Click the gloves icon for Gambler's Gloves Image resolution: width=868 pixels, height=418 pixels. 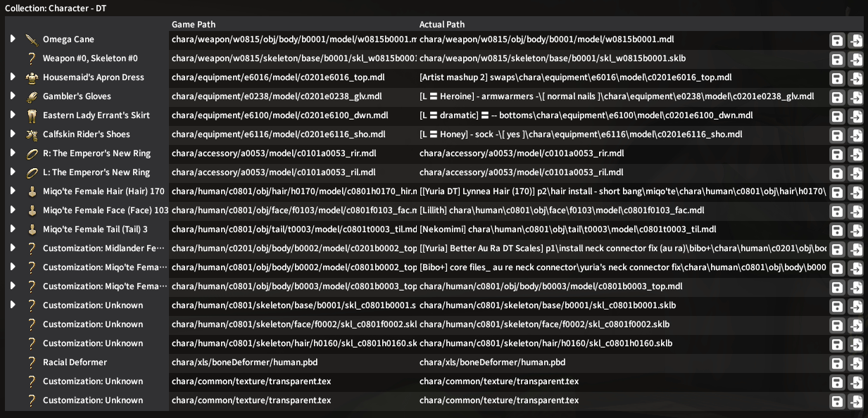coord(31,96)
